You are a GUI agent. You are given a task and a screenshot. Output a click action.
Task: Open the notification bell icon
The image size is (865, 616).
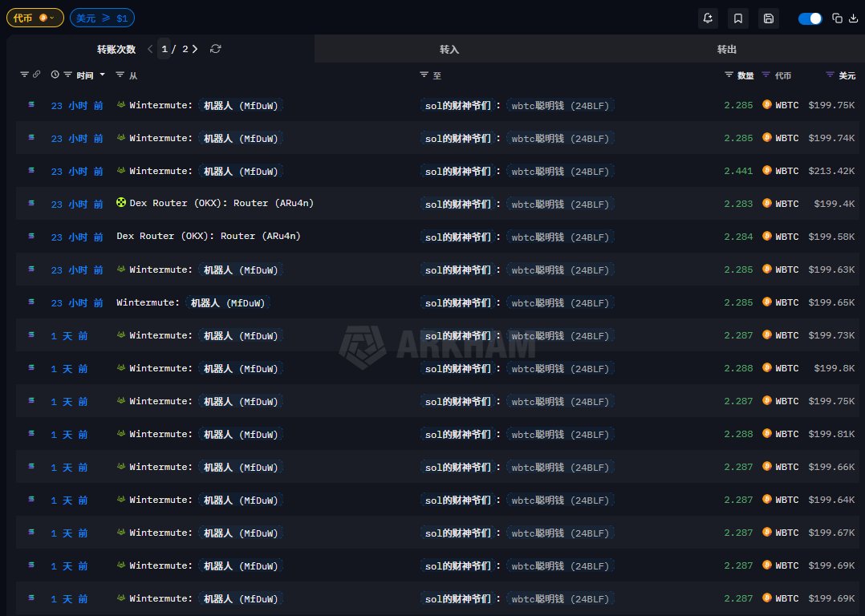707,18
